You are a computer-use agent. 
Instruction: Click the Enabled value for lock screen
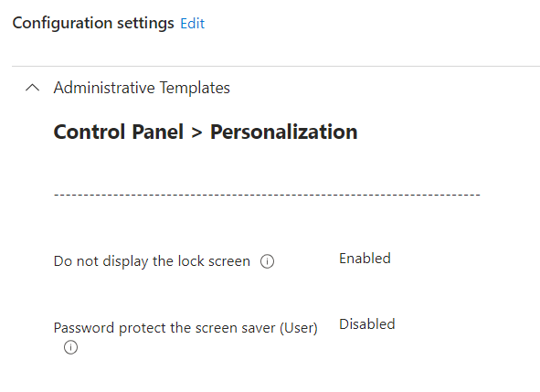coord(365,259)
